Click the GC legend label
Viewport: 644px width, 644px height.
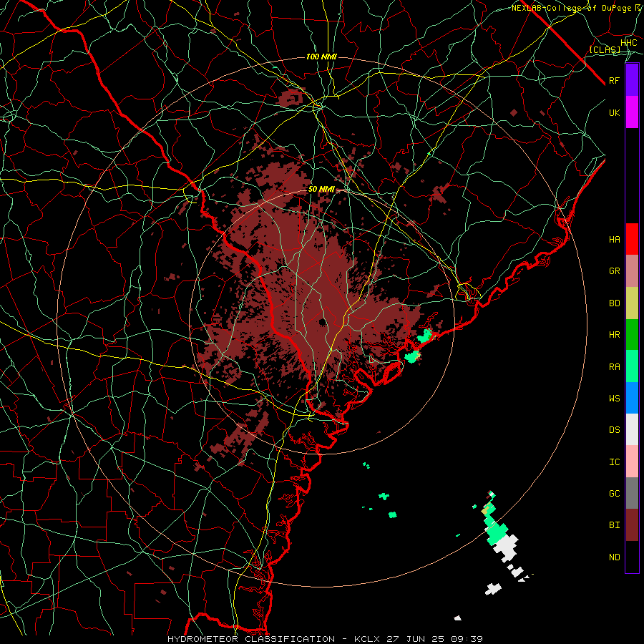[x=614, y=493]
